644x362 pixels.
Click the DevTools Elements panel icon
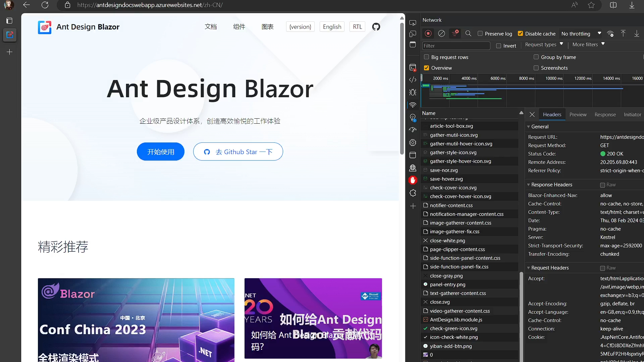pos(413,79)
